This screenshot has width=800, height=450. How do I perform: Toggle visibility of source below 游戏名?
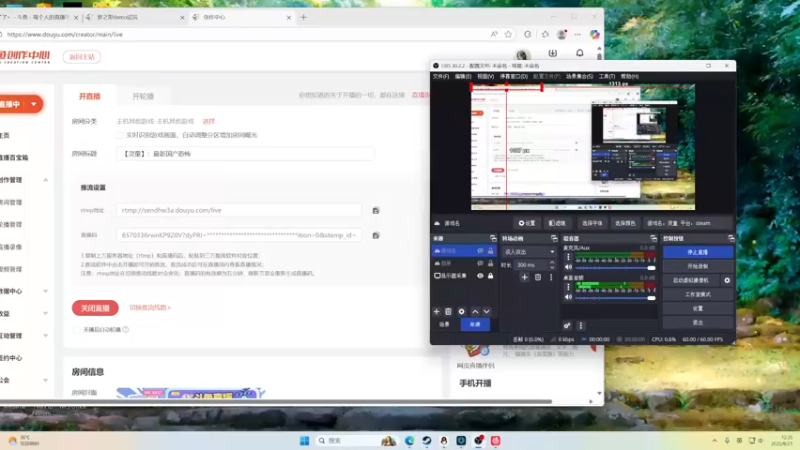click(480, 263)
